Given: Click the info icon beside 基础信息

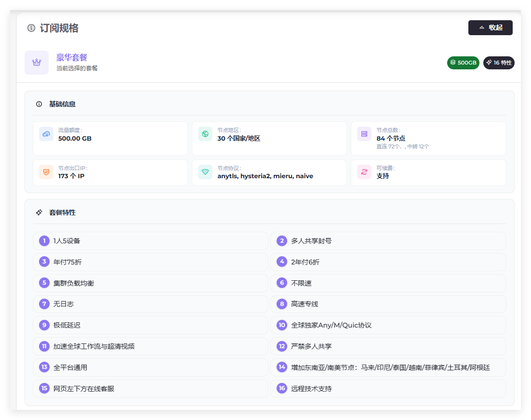Looking at the screenshot, I should [39, 104].
